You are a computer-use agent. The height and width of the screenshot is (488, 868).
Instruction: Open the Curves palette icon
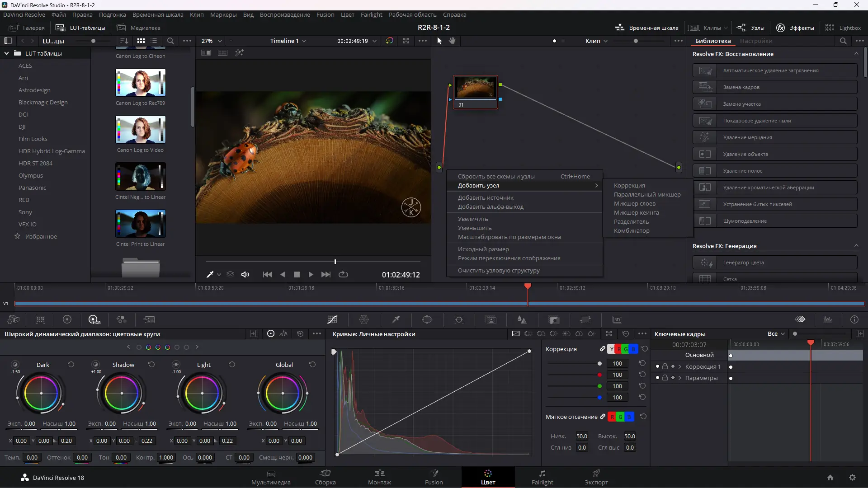(332, 319)
